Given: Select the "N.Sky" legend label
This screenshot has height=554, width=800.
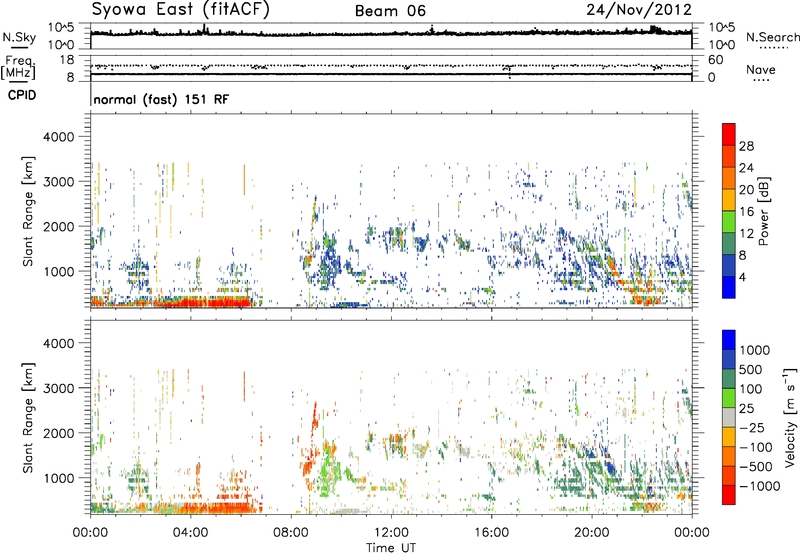Looking at the screenshot, I should 19,37.
